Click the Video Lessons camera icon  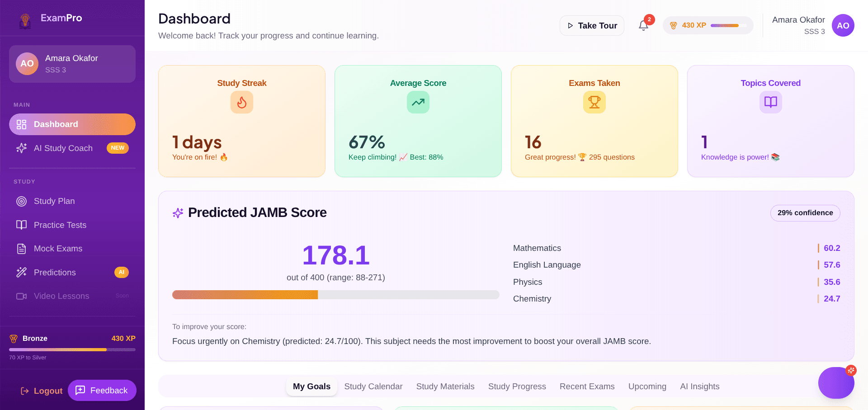(21, 296)
